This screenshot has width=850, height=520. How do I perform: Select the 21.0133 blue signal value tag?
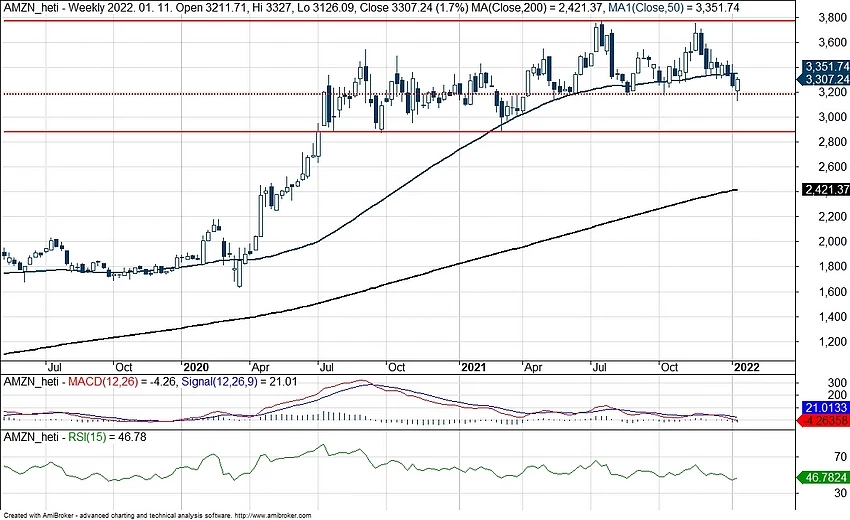[825, 408]
